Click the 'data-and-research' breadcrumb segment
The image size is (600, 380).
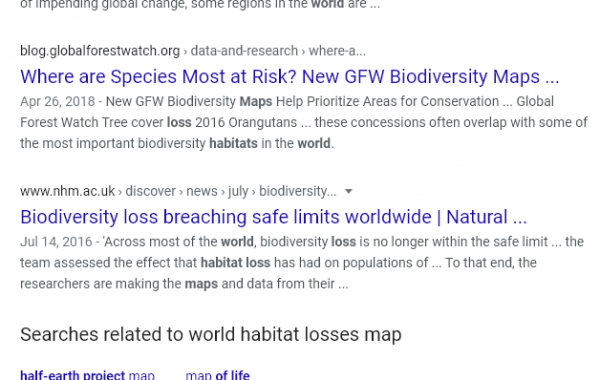click(x=244, y=51)
